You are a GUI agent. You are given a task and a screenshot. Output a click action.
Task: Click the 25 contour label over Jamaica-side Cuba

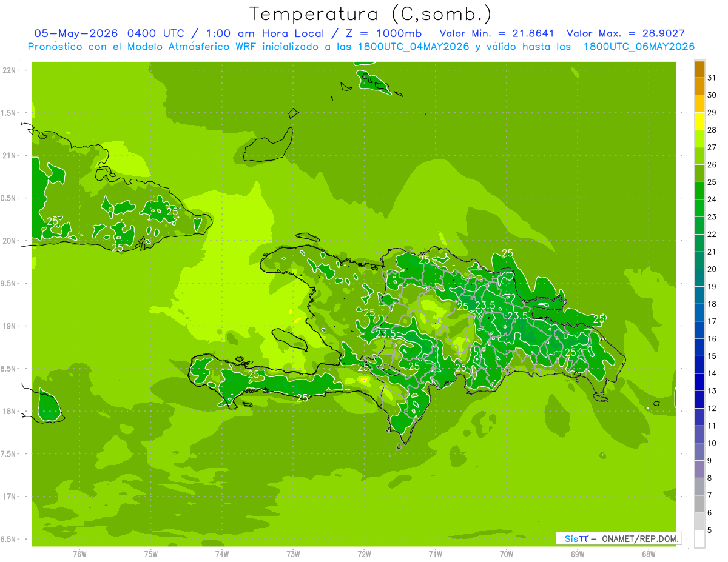pyautogui.click(x=118, y=248)
